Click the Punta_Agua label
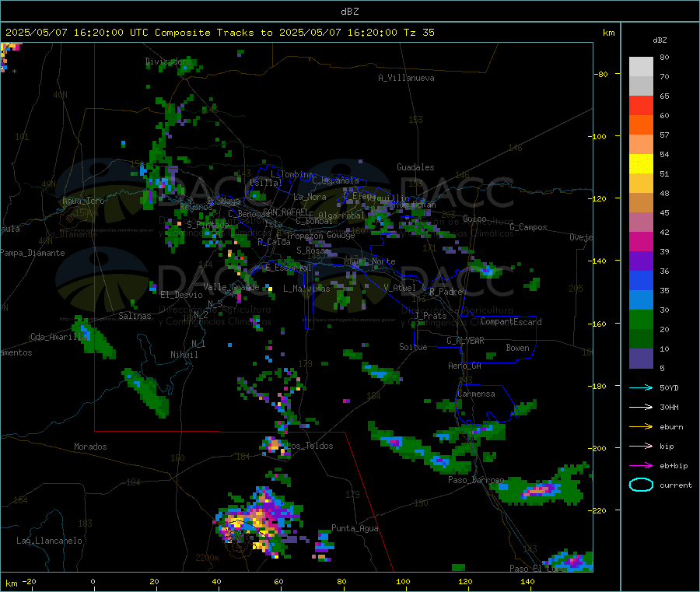This screenshot has width=700, height=592. [x=355, y=528]
